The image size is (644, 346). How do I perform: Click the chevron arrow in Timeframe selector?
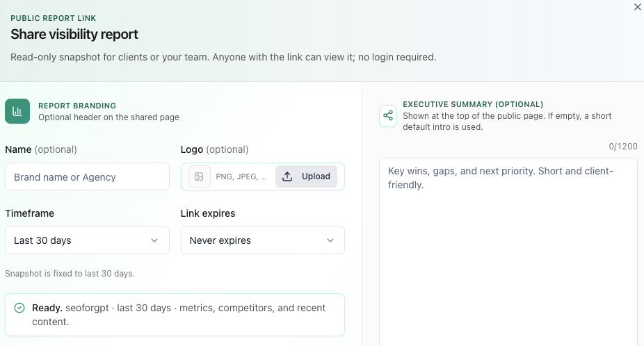(x=154, y=240)
